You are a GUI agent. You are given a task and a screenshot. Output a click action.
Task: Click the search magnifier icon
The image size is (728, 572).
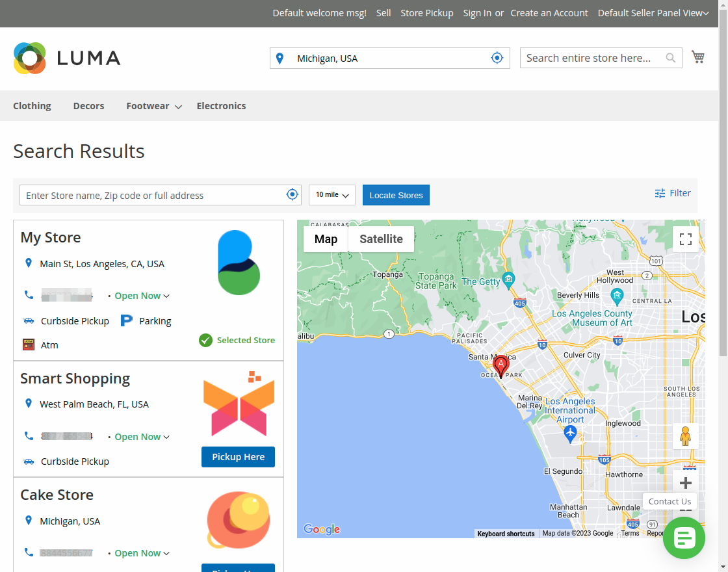click(671, 58)
